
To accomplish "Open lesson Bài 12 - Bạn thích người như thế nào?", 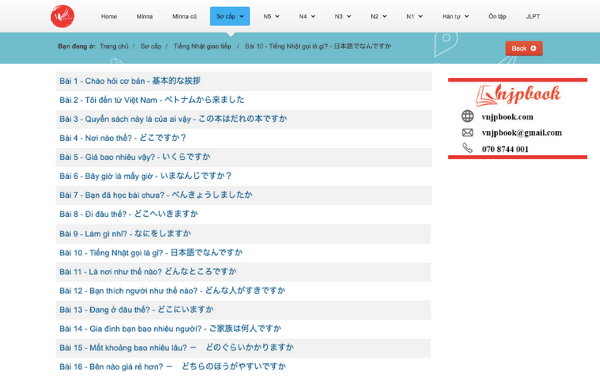I will tap(172, 291).
